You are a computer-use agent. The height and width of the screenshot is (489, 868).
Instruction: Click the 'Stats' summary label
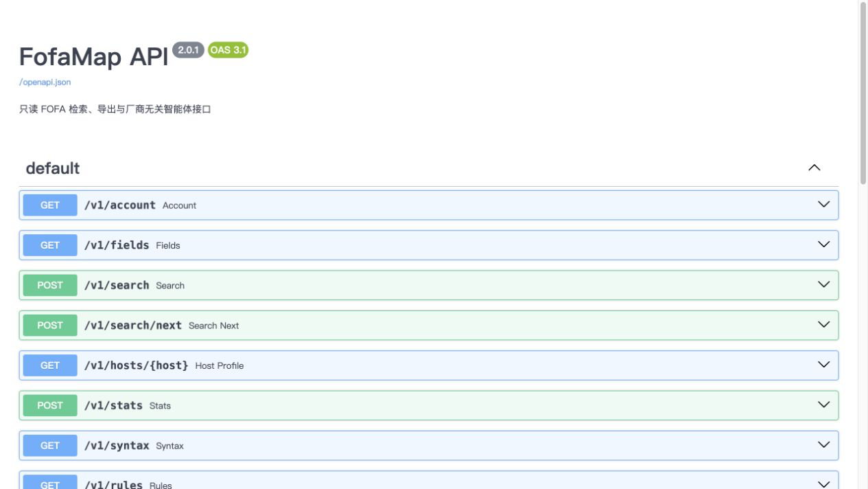tap(160, 406)
